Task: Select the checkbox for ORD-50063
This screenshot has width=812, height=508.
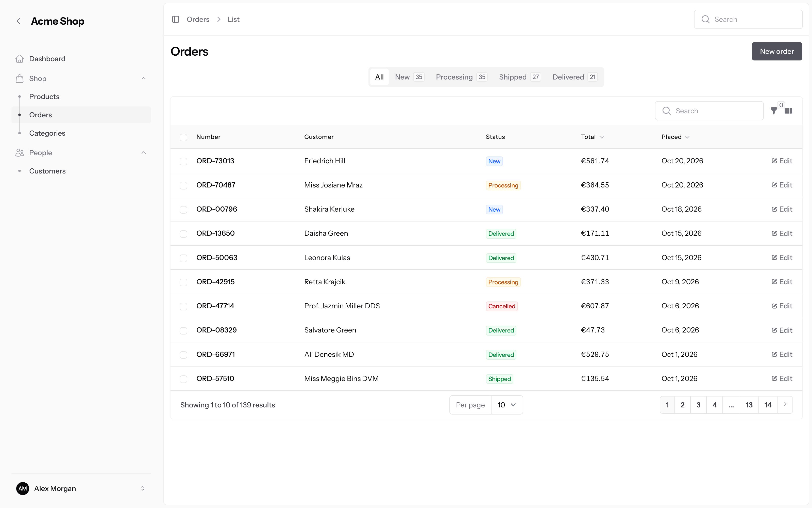Action: click(183, 258)
